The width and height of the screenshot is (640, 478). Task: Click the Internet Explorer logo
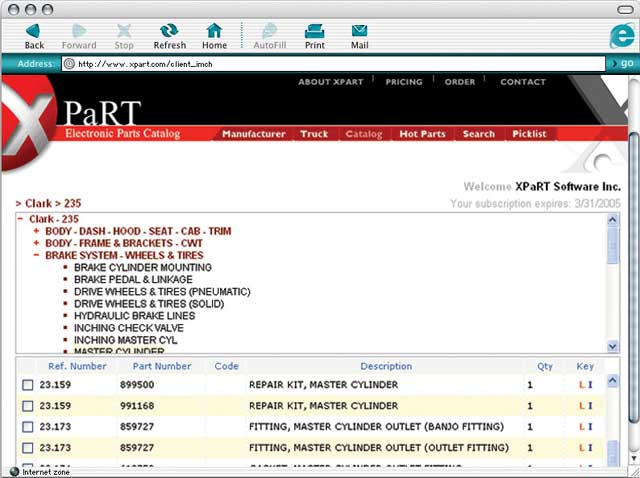pyautogui.click(x=622, y=36)
